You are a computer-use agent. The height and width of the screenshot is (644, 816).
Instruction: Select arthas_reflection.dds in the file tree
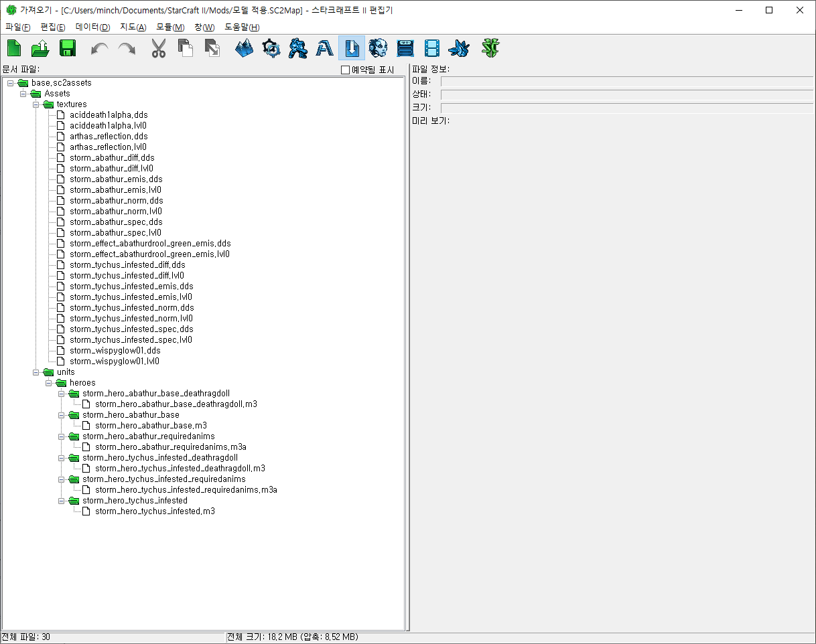tap(109, 137)
